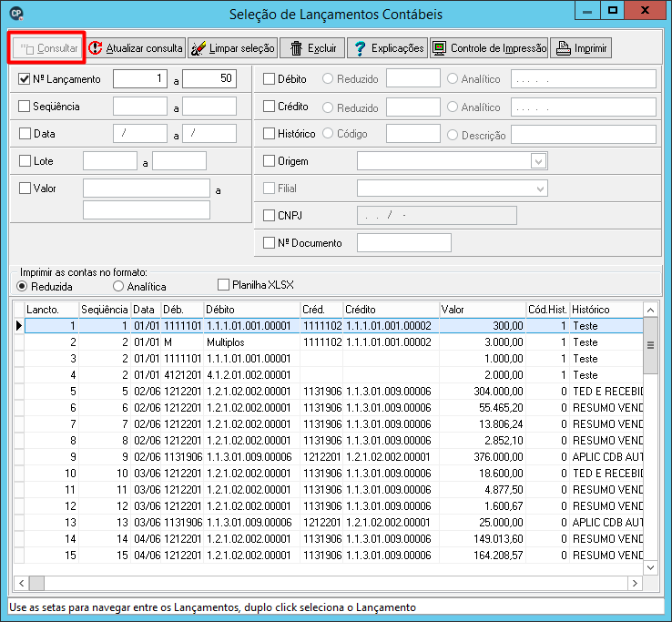Click the value 55.465,20 cell
Image resolution: width=672 pixels, height=622 pixels.
[483, 408]
